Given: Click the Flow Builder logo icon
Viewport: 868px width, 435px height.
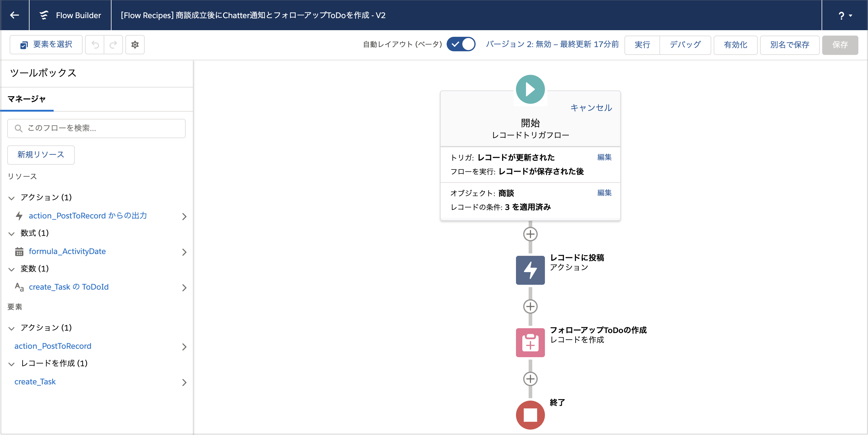Looking at the screenshot, I should pyautogui.click(x=44, y=15).
